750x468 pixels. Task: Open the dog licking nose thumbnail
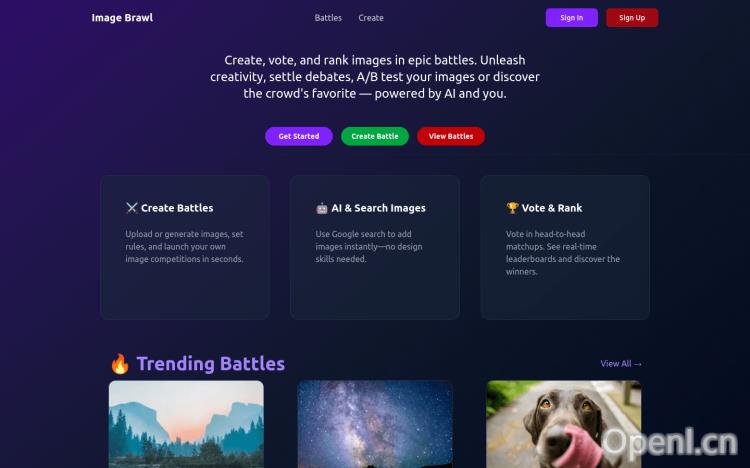[x=563, y=424]
